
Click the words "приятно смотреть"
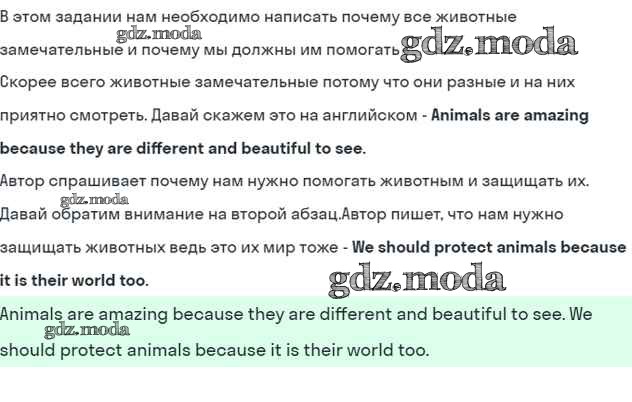point(67,115)
